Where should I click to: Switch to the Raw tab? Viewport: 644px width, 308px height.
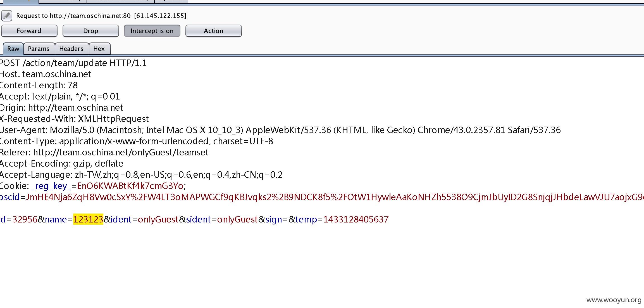click(x=13, y=49)
